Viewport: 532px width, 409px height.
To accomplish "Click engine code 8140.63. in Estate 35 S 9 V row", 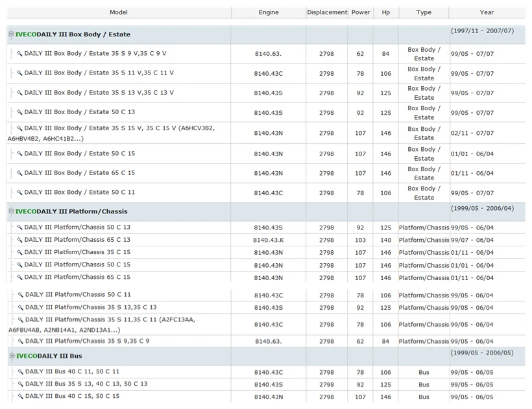I will (268, 54).
